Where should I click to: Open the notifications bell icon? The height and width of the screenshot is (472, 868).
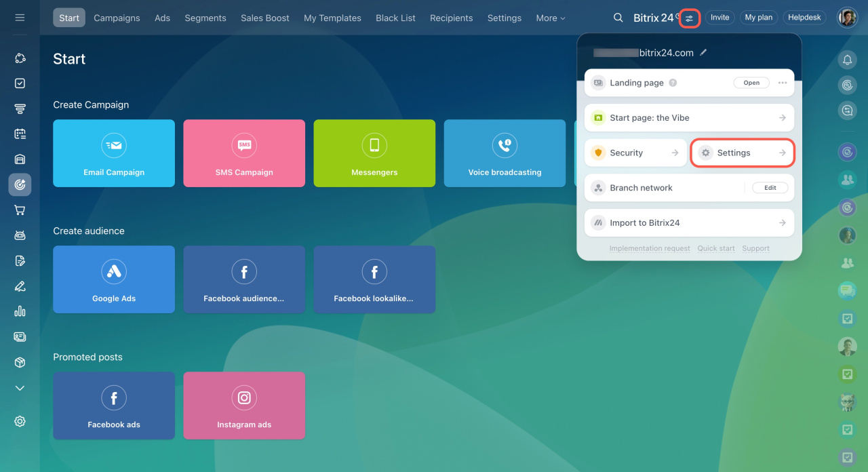847,60
